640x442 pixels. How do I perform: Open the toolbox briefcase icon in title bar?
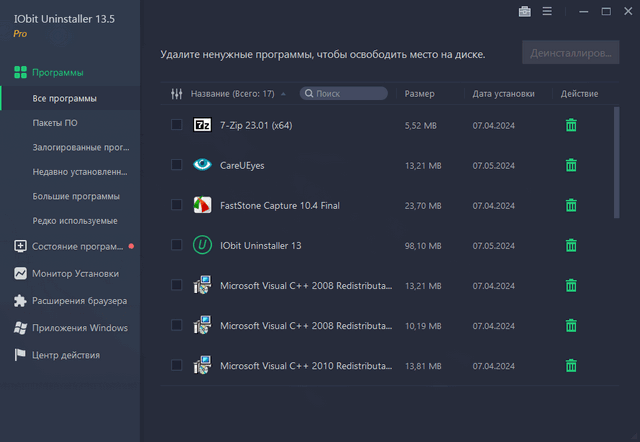[524, 12]
